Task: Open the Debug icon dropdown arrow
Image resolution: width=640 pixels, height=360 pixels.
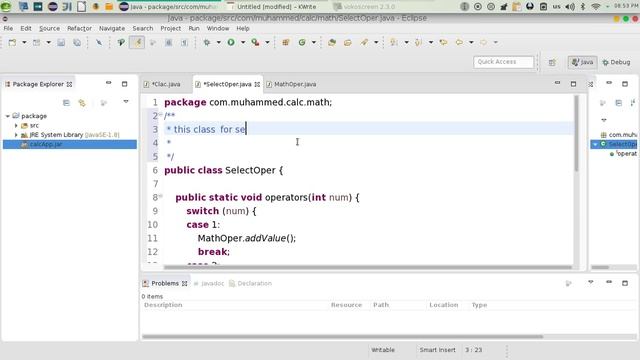Action: click(x=219, y=42)
